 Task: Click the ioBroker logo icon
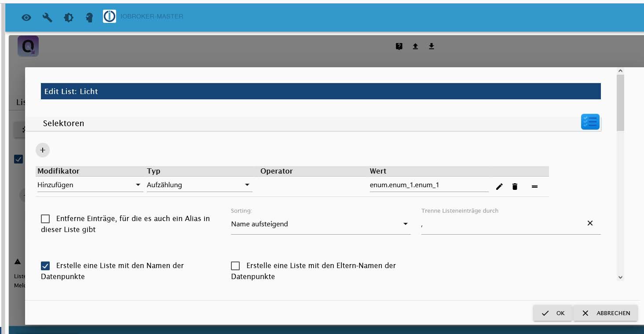pos(110,16)
